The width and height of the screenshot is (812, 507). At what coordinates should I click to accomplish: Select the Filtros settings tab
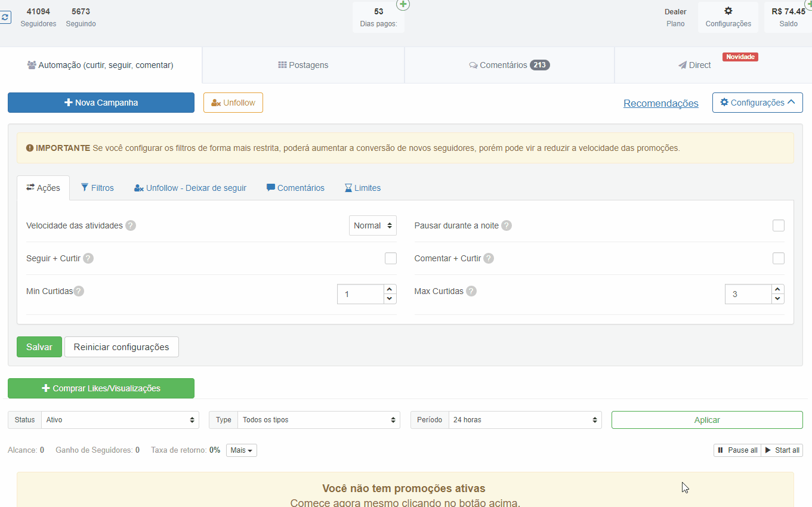click(97, 188)
